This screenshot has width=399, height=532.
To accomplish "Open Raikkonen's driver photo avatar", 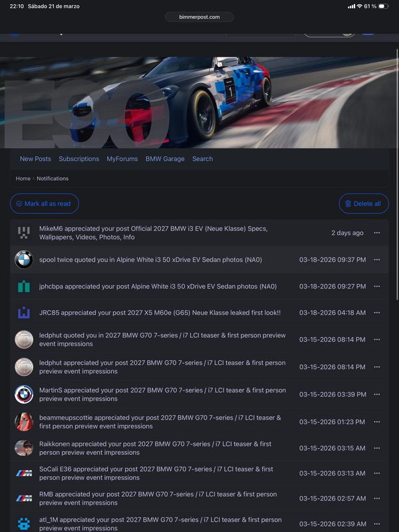I will point(24,448).
